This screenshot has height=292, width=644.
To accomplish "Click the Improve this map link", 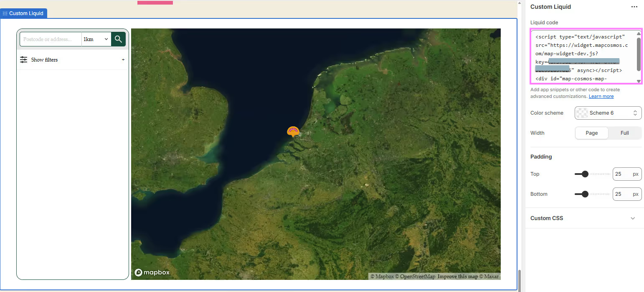I will tap(457, 277).
